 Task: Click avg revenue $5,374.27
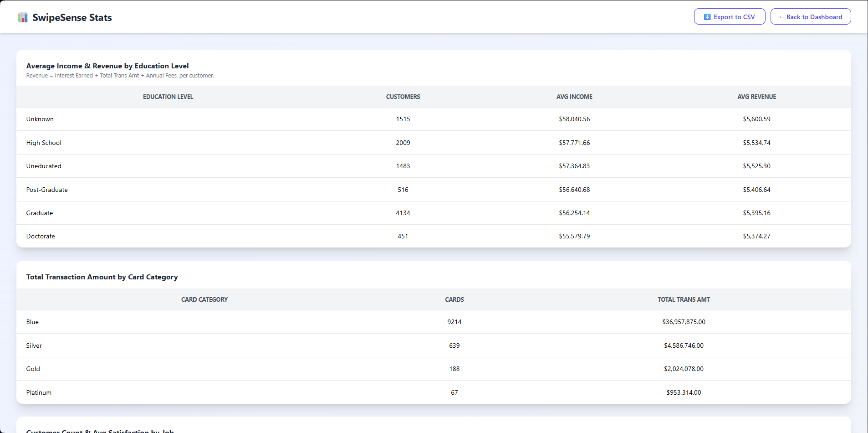tap(756, 236)
